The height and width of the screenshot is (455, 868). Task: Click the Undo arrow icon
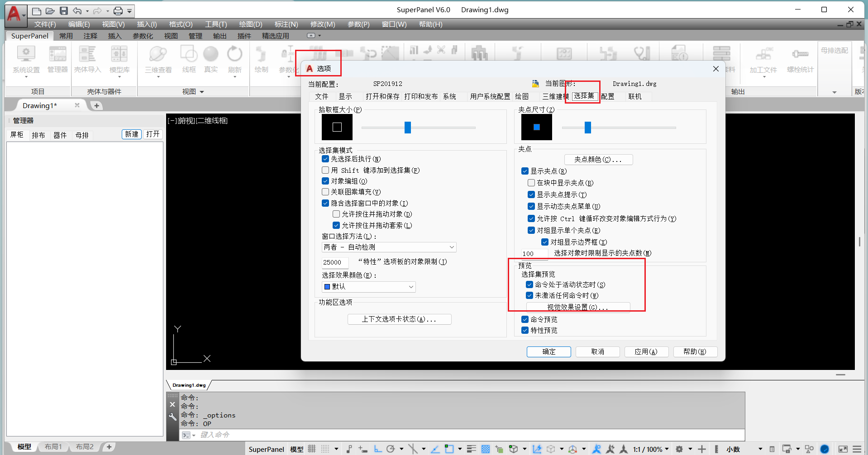click(x=77, y=11)
